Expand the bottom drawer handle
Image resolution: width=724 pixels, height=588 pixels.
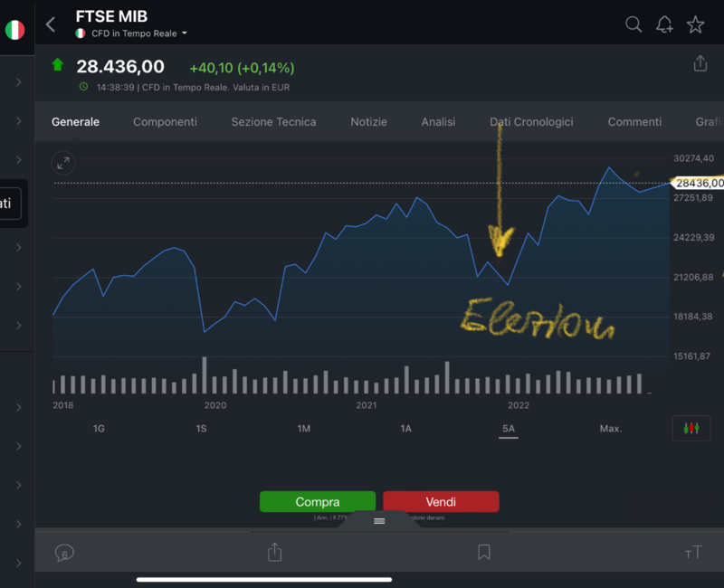click(379, 521)
